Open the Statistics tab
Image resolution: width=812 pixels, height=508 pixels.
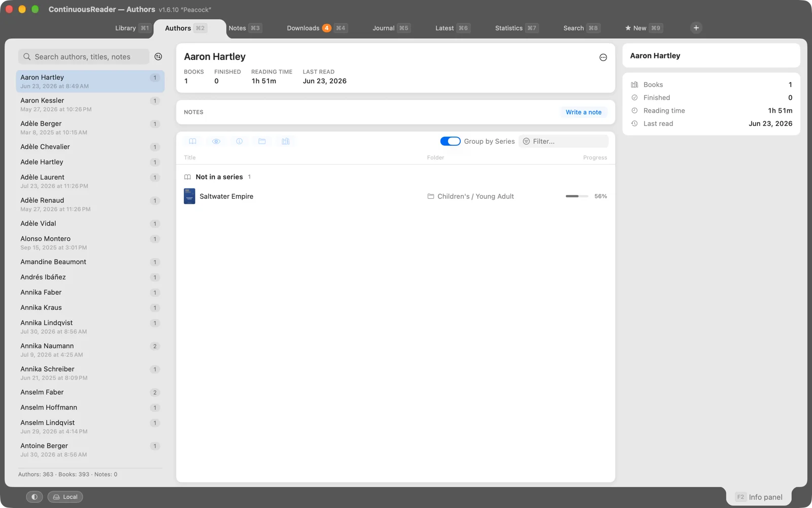516,28
